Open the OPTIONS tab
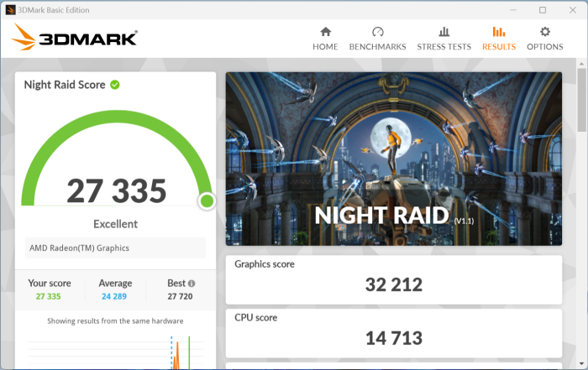This screenshot has height=370, width=588. tap(545, 39)
